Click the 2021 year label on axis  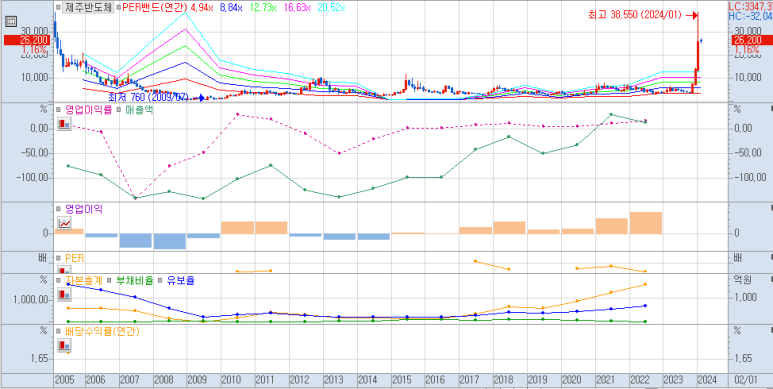(606, 381)
